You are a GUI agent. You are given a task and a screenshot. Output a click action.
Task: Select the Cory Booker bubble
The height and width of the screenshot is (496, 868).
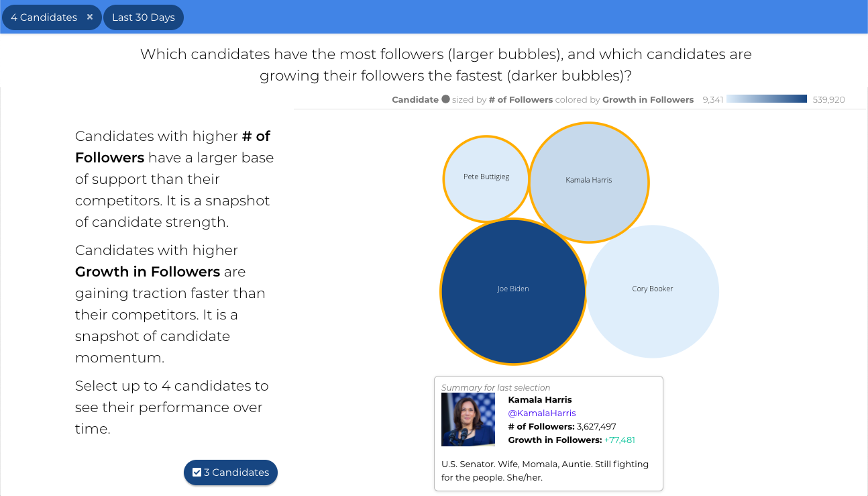pyautogui.click(x=653, y=291)
